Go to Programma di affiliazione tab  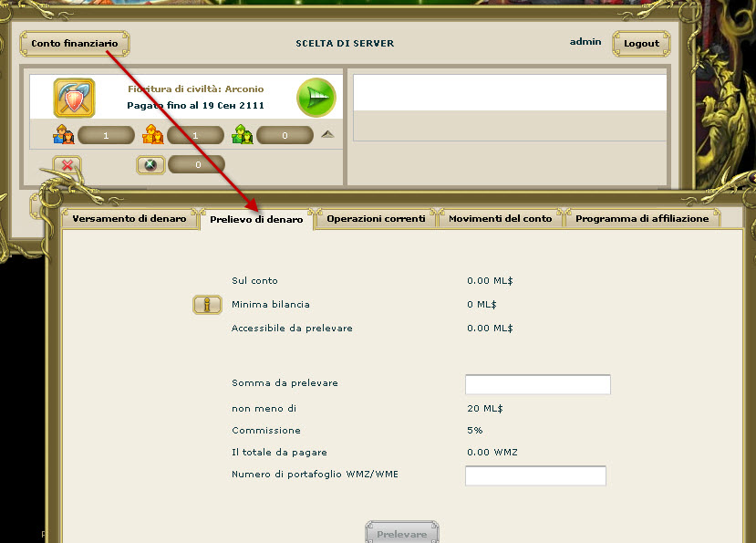(x=642, y=219)
